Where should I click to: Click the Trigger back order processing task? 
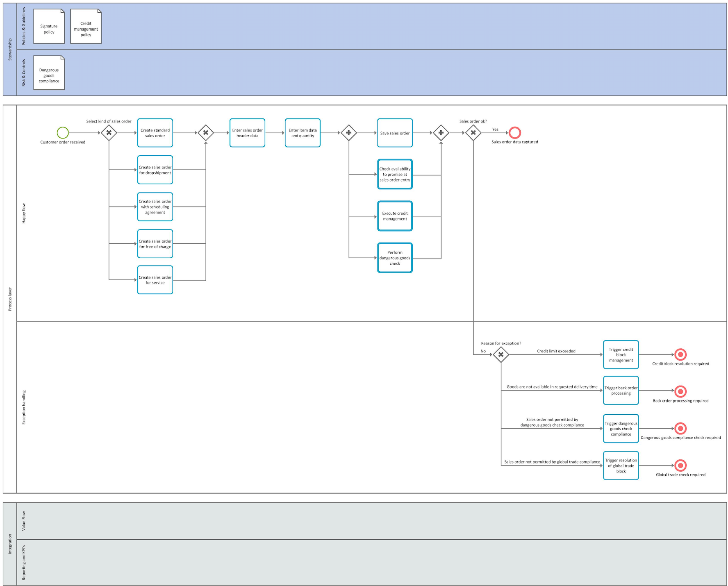[621, 391]
